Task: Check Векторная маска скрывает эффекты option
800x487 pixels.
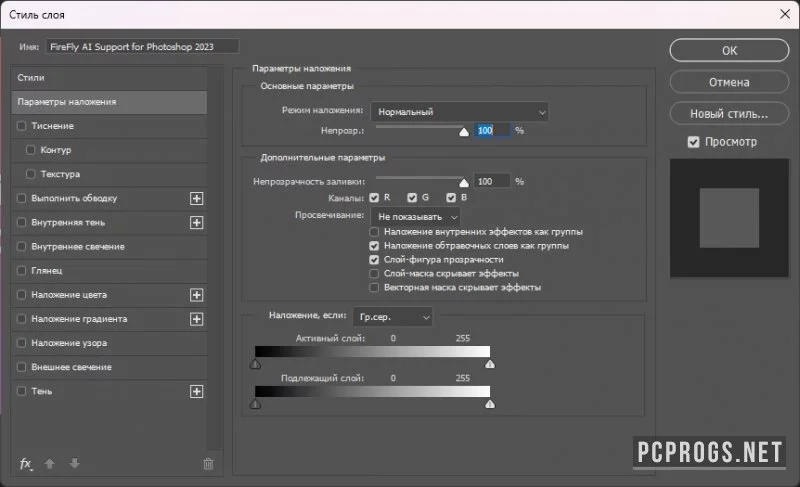Action: pos(374,288)
